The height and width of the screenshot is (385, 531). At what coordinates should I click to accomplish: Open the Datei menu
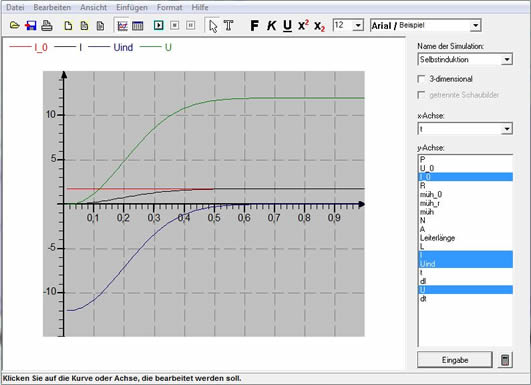[15, 7]
